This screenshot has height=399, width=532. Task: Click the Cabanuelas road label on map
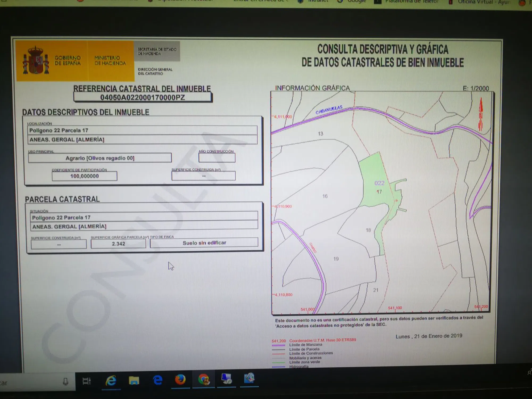coord(329,110)
